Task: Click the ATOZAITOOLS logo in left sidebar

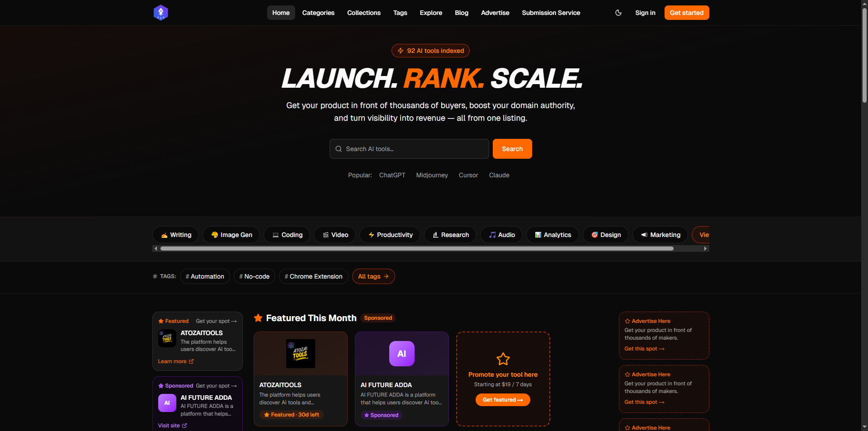Action: point(167,338)
